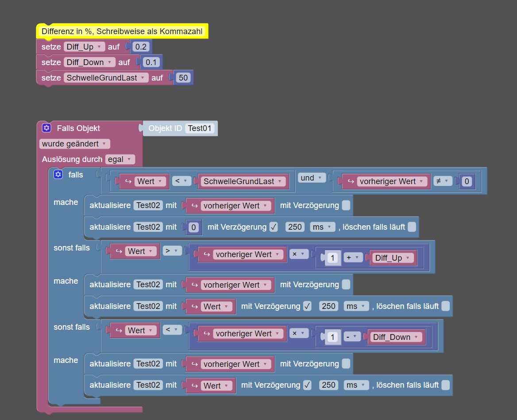
Task: Edit 250 delay under Diff_Up condition
Action: [x=329, y=306]
